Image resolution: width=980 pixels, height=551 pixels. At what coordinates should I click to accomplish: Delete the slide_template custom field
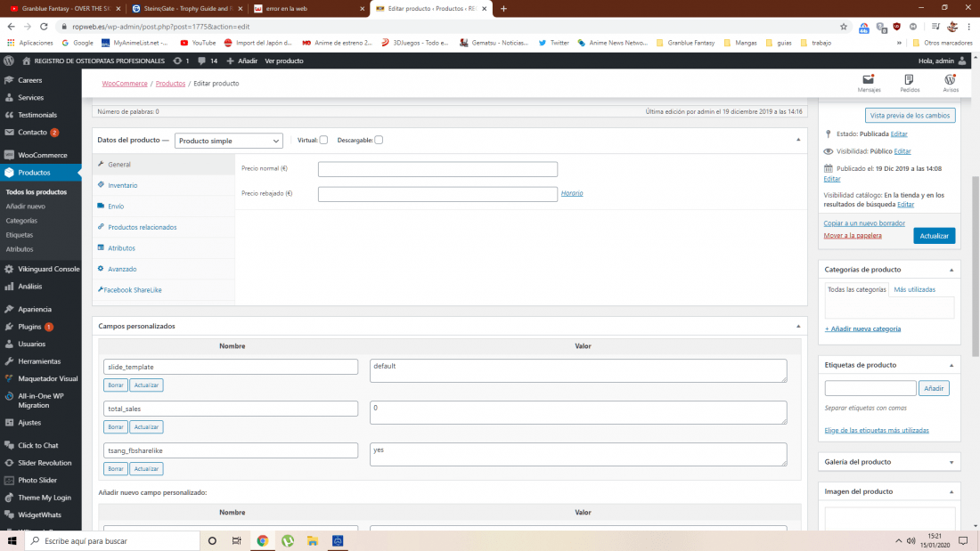pyautogui.click(x=116, y=385)
